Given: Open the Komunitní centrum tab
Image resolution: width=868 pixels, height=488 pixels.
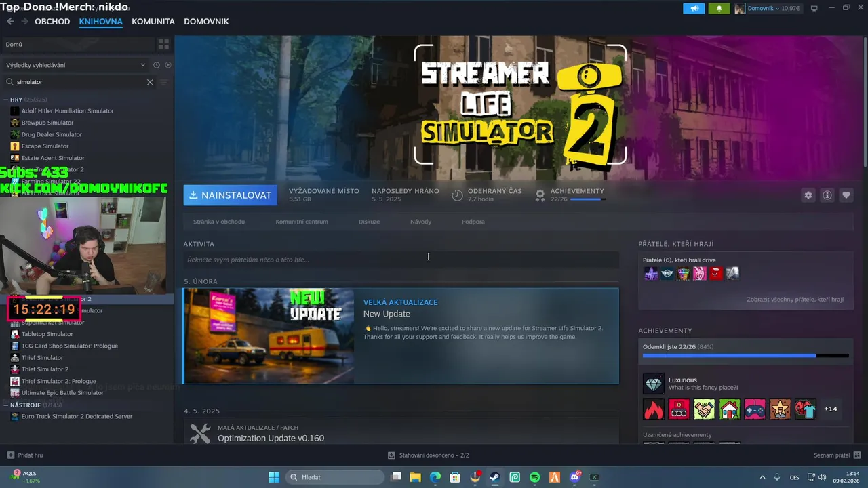Looking at the screenshot, I should point(302,222).
